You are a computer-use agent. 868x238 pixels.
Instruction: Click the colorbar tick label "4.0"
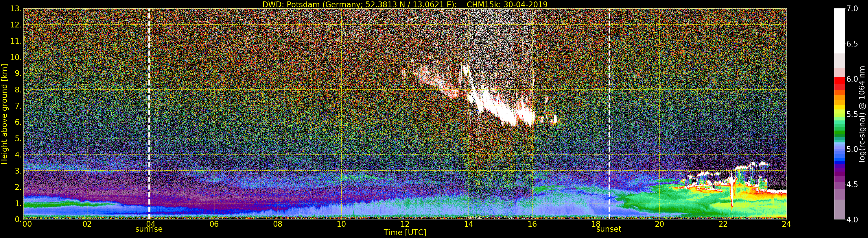click(852, 220)
